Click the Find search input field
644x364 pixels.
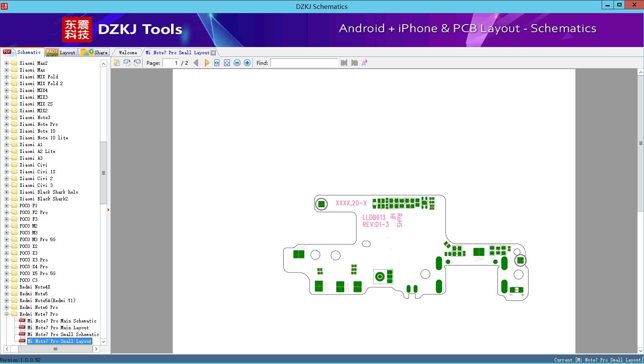[304, 63]
